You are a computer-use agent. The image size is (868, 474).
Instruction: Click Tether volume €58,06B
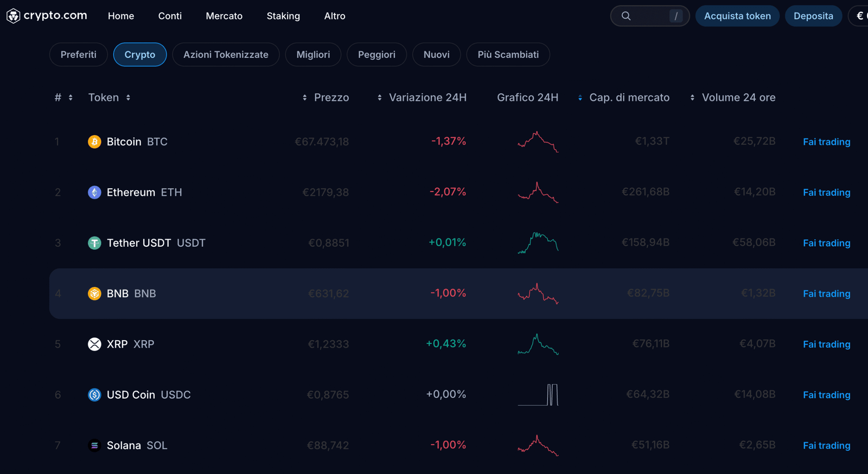coord(754,242)
